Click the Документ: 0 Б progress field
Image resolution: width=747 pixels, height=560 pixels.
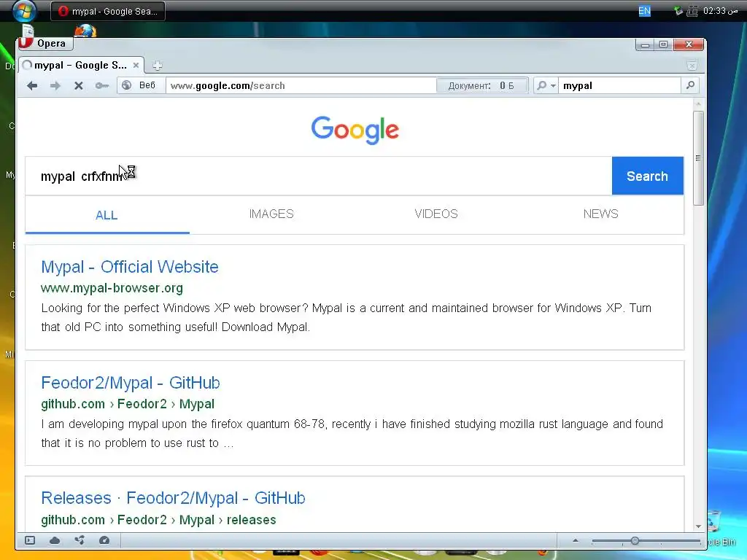coord(482,86)
